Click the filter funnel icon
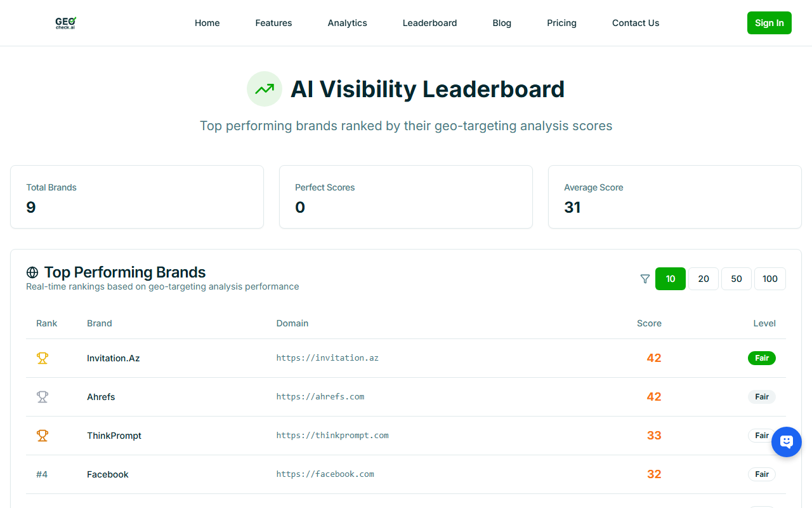Screen dimensions: 812x508 tap(645, 279)
